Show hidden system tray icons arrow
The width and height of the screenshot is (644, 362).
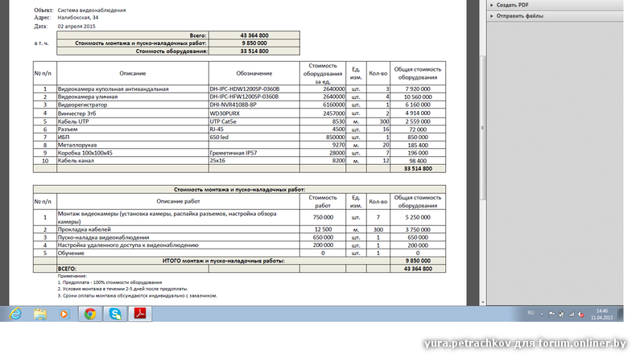542,314
